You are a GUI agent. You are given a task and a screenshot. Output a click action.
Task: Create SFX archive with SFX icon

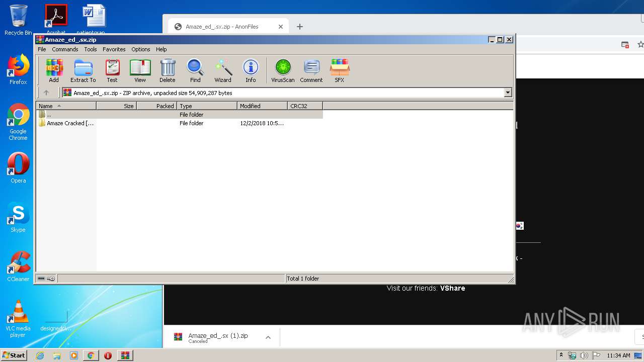[340, 70]
